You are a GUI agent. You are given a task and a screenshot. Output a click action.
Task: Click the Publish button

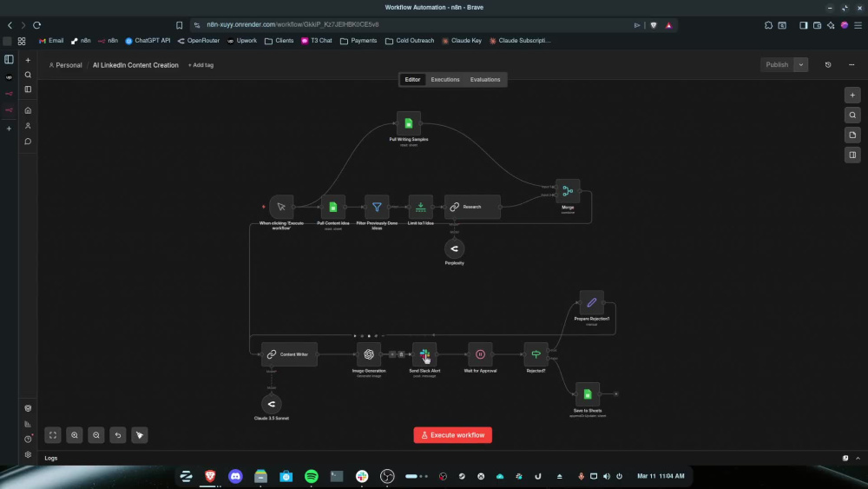coord(777,65)
